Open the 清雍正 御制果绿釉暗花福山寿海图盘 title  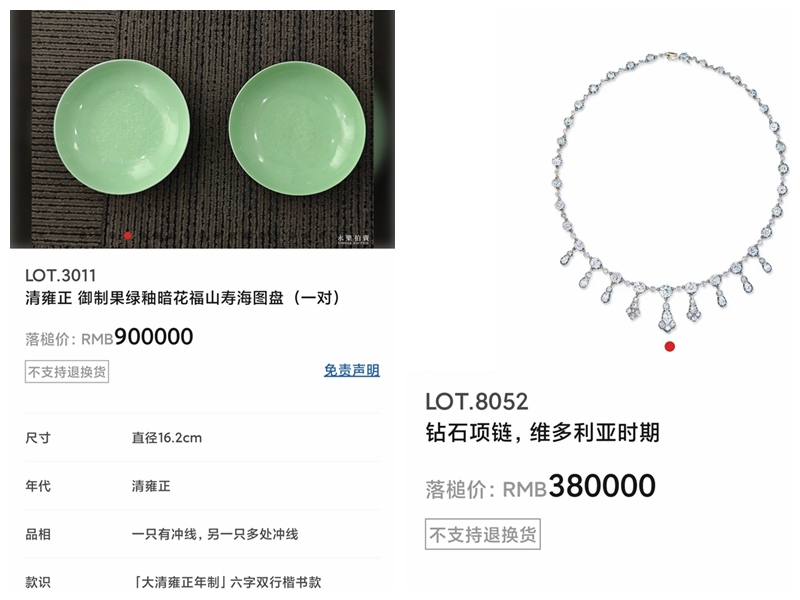(183, 297)
